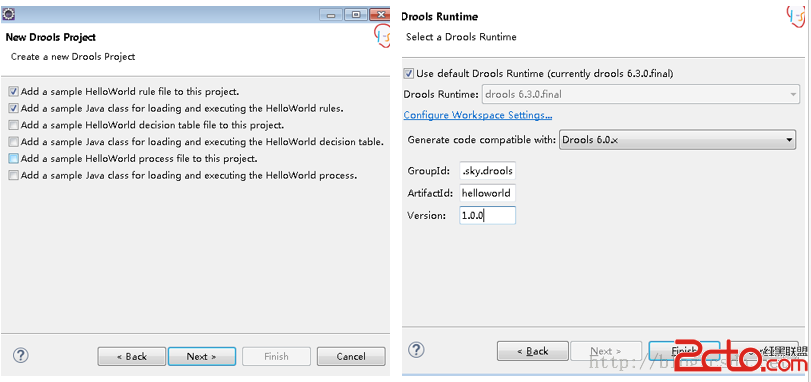Minimize the New Drools Project window
The width and height of the screenshot is (811, 382).
(x=331, y=15)
